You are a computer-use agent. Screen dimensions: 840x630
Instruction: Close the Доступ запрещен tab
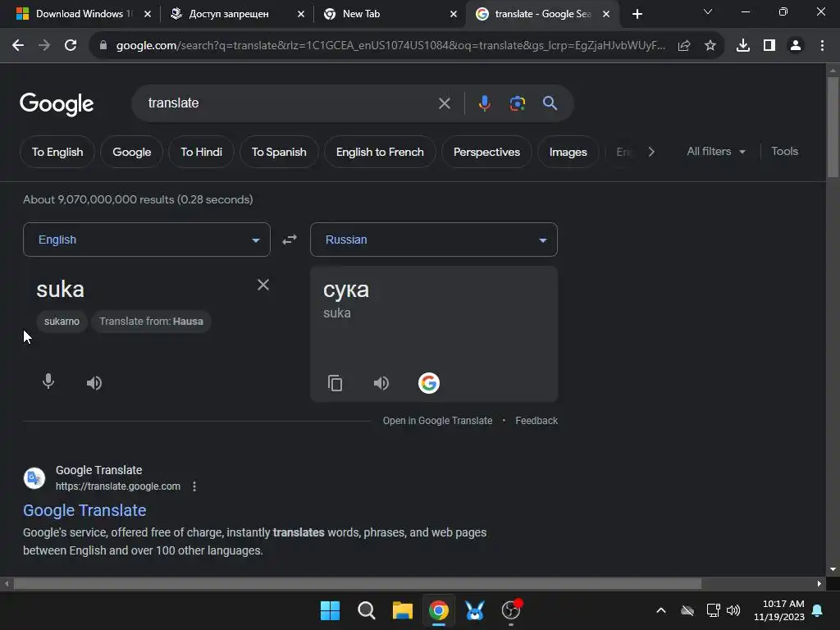click(301, 15)
